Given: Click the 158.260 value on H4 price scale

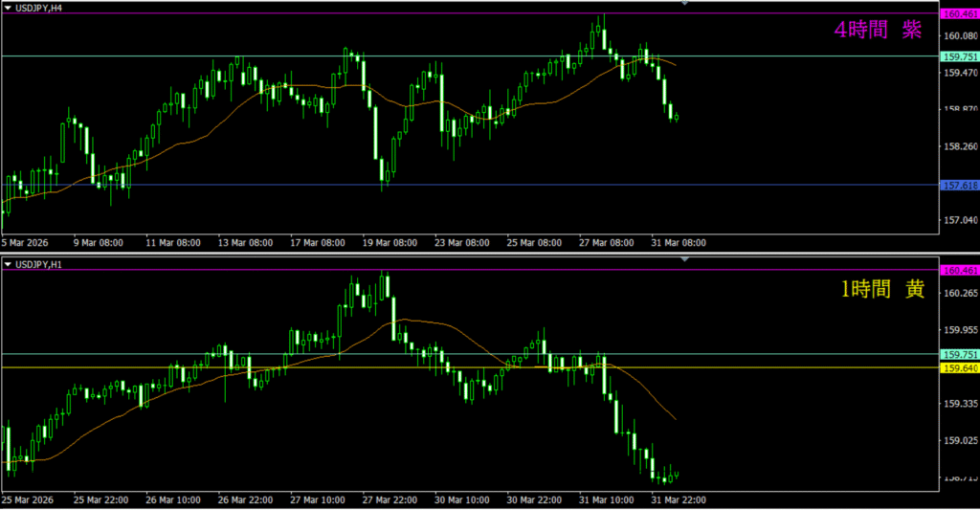Looking at the screenshot, I should 959,146.
